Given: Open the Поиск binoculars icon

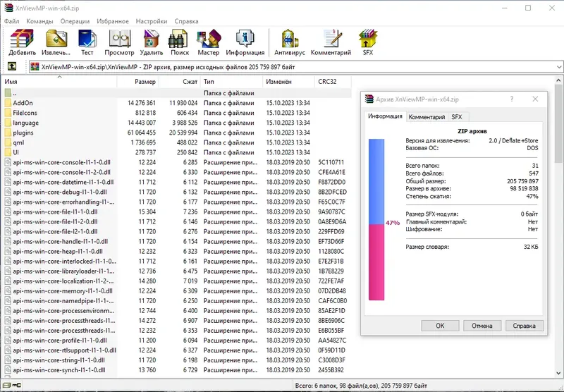Looking at the screenshot, I should pyautogui.click(x=179, y=39).
